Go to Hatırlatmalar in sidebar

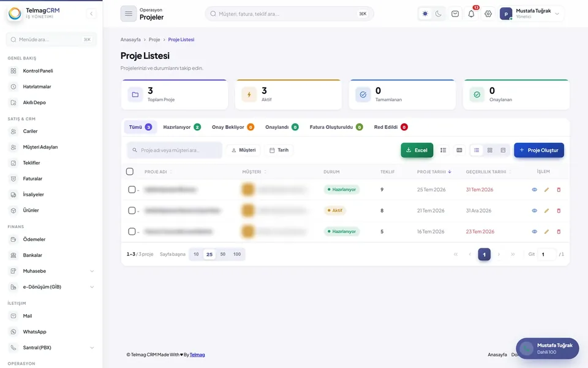click(x=51, y=86)
